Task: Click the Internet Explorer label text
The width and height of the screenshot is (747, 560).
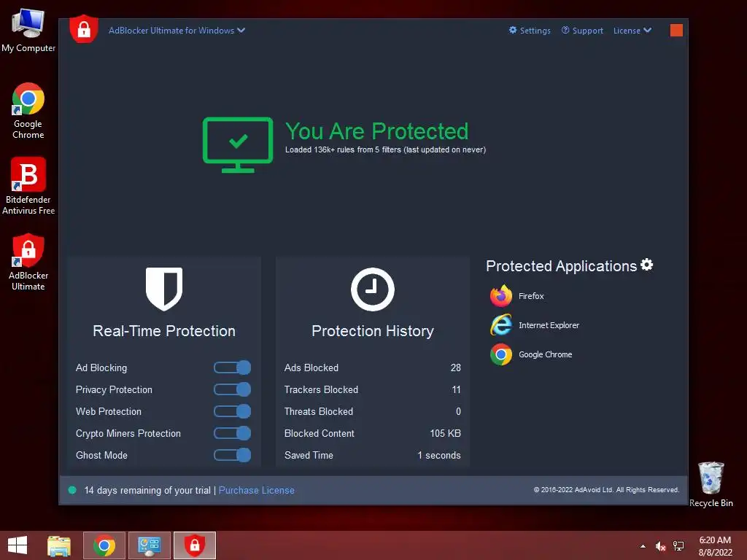Action: [x=549, y=325]
